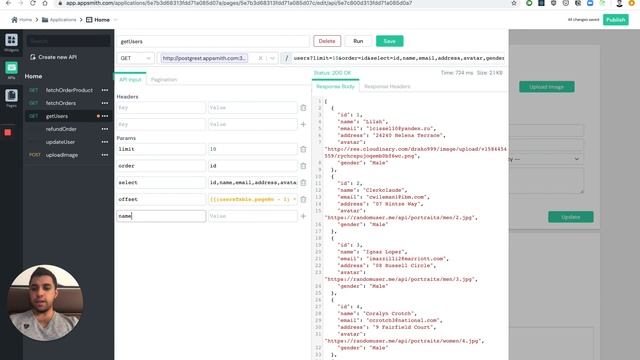Screen dimensions: 640x360
Task: Click Status 200 OK text
Action: coord(332,73)
